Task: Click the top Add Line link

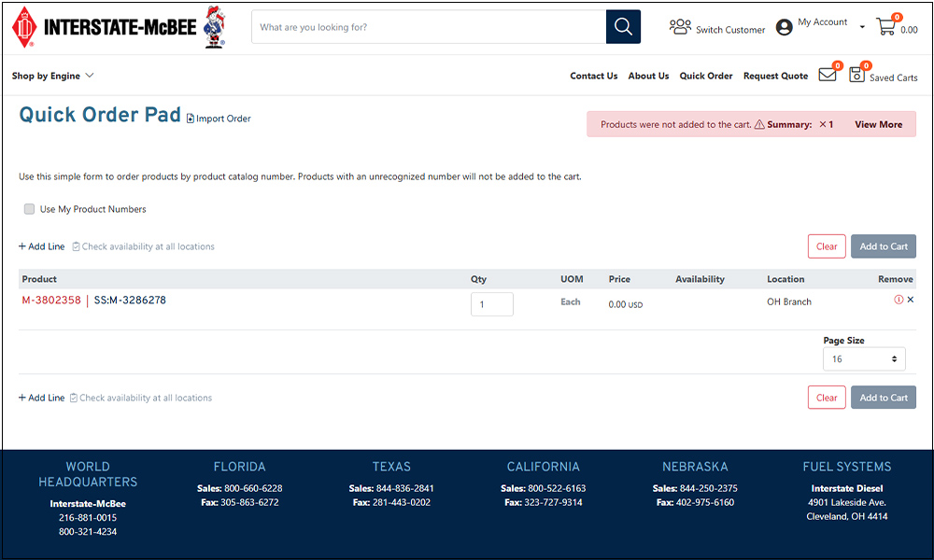Action: coord(42,246)
